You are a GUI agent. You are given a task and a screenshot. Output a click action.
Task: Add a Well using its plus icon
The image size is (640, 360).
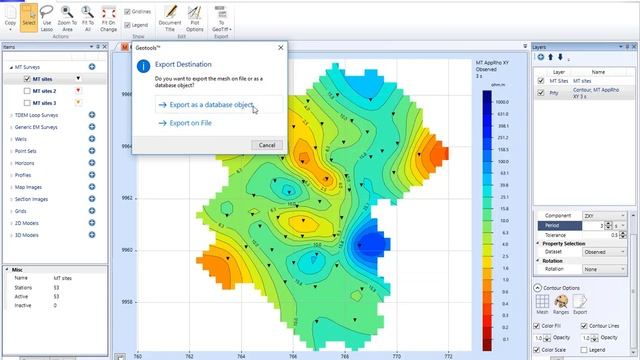(92, 139)
